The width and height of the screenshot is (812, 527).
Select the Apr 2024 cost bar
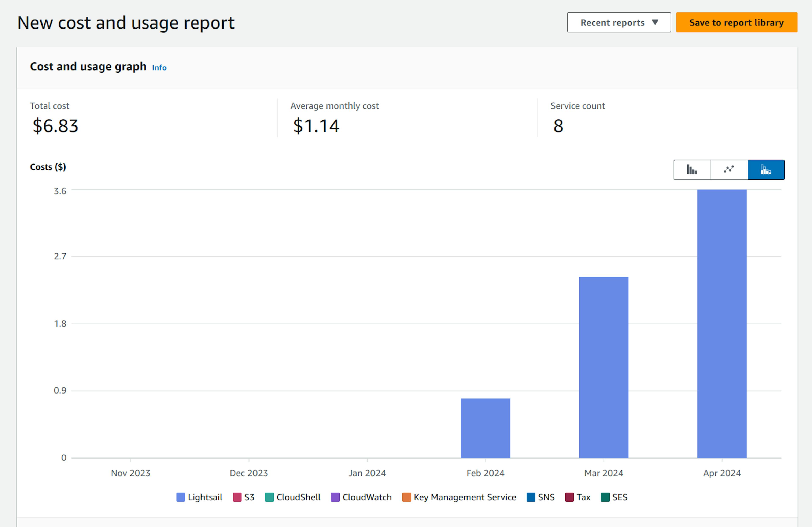click(x=722, y=324)
